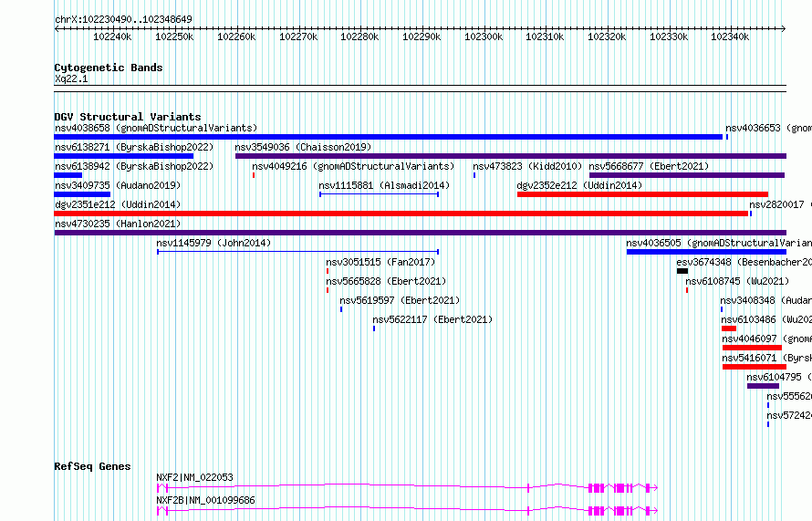812x521 pixels.
Task: Click nsv5619597 (Ebert2021) label
Action: (400, 300)
